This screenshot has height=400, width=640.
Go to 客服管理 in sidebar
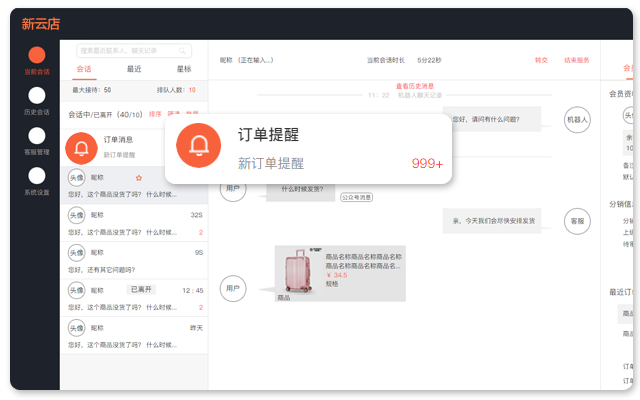37,136
